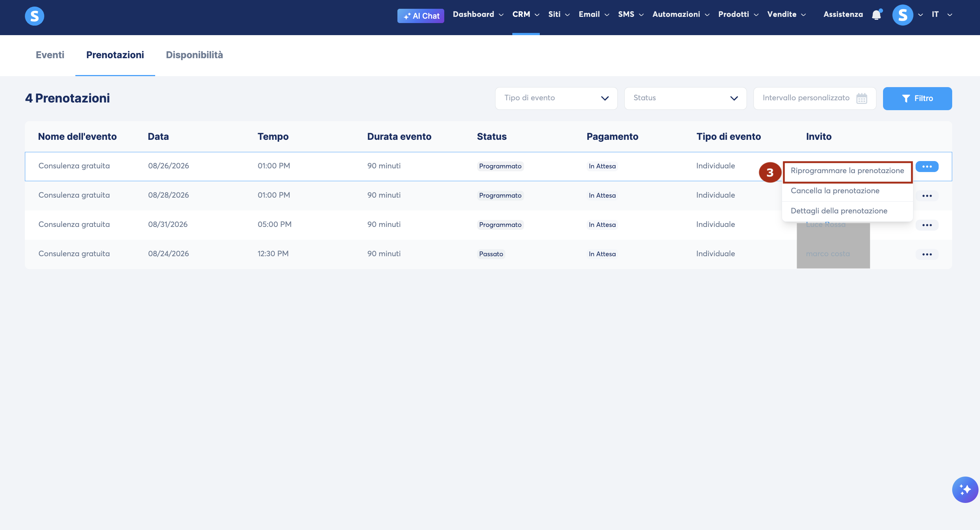
Task: Expand the SMS menu
Action: [x=631, y=15]
